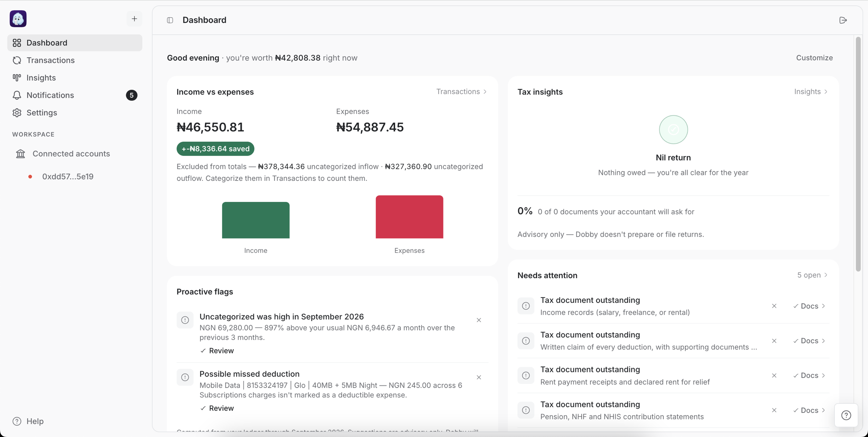Open Docs for Written claim of every deduction
This screenshot has width=868, height=437.
(x=809, y=341)
